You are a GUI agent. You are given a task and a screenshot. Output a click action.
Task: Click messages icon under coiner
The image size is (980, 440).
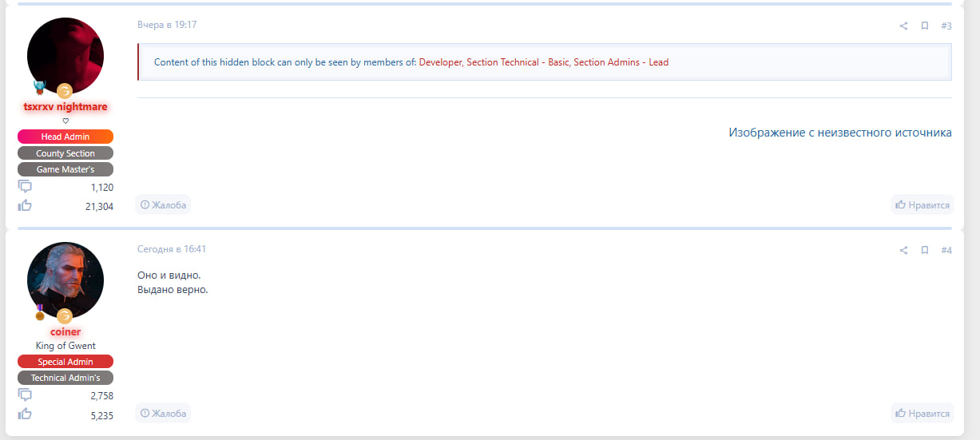tap(25, 395)
